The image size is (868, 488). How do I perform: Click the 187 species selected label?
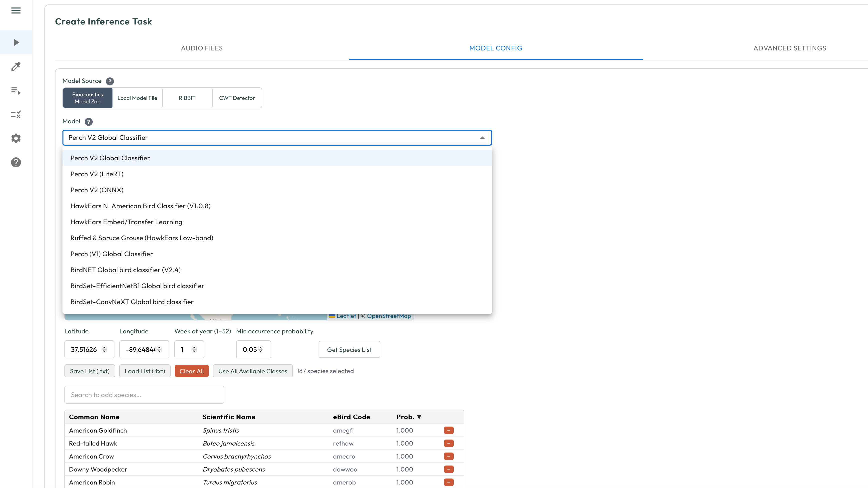pyautogui.click(x=325, y=371)
